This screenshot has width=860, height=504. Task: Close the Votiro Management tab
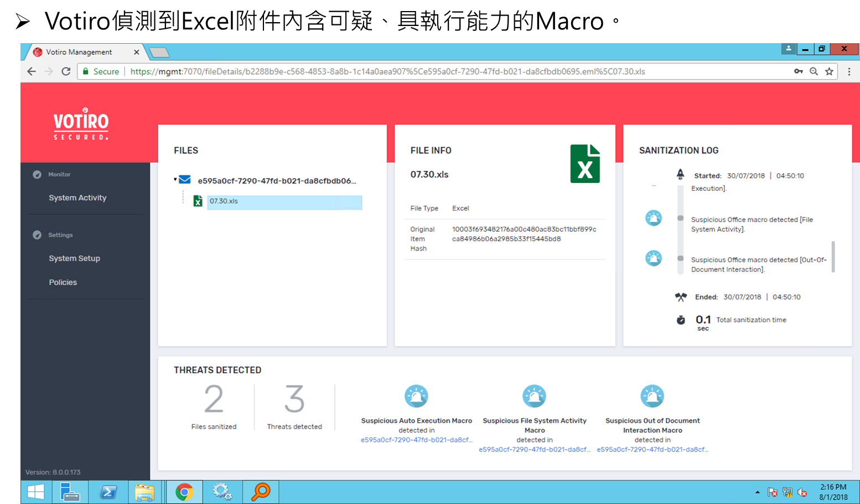pyautogui.click(x=136, y=52)
